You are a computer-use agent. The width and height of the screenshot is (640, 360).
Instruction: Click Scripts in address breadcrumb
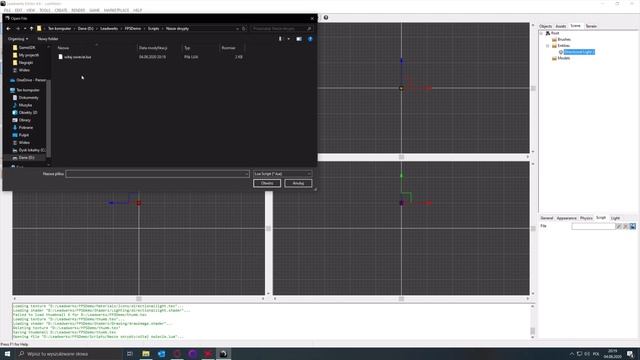153,29
